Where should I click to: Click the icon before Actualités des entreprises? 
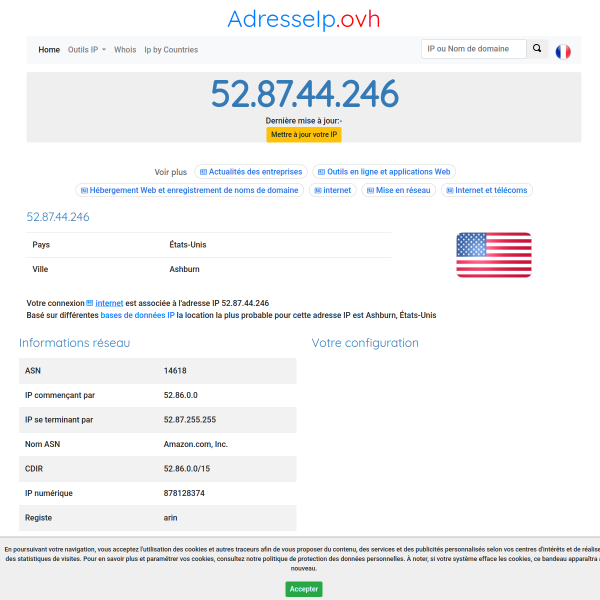click(204, 172)
